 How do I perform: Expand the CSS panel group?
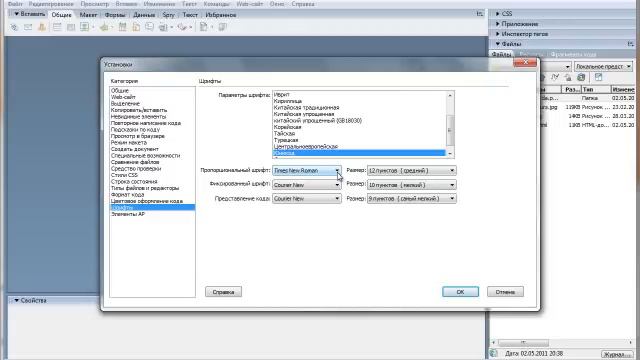[498, 14]
